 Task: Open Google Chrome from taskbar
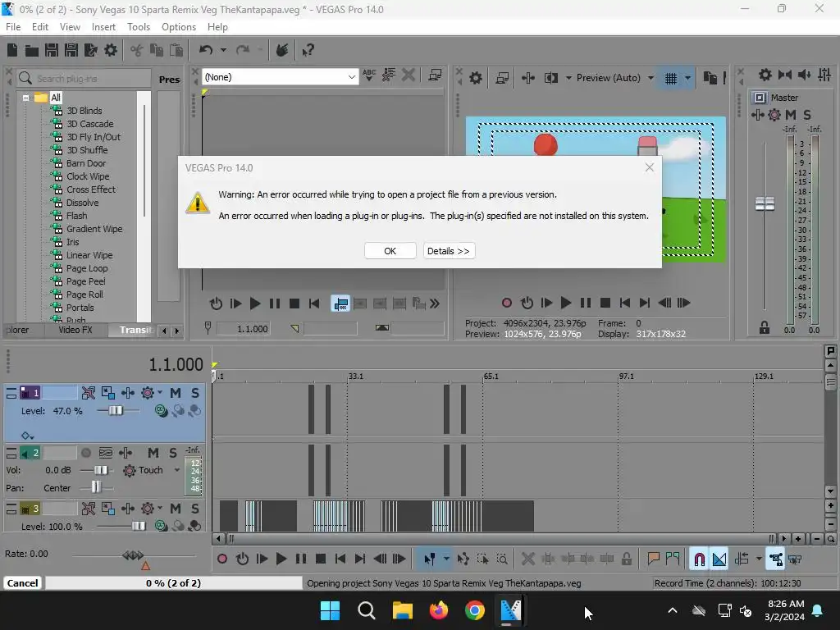pos(475,610)
